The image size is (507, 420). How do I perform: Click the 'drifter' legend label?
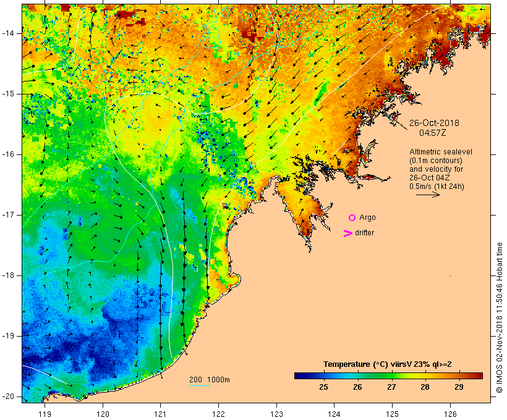click(x=364, y=233)
